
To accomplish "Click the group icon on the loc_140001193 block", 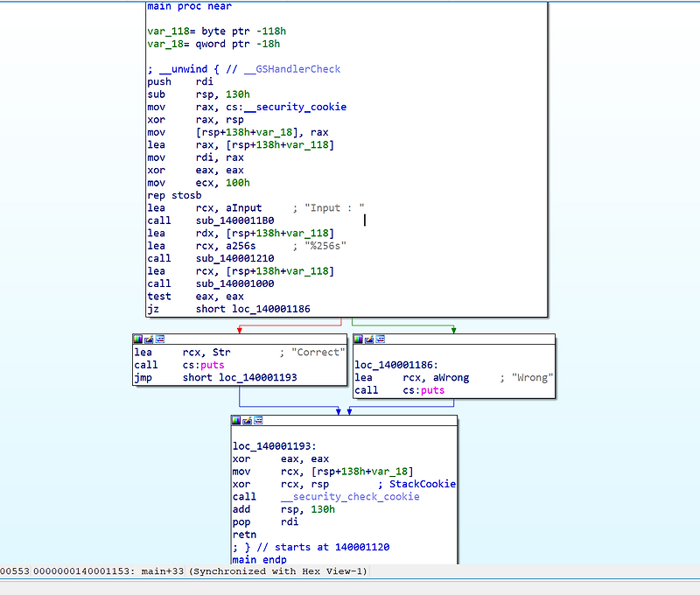I will tap(258, 420).
